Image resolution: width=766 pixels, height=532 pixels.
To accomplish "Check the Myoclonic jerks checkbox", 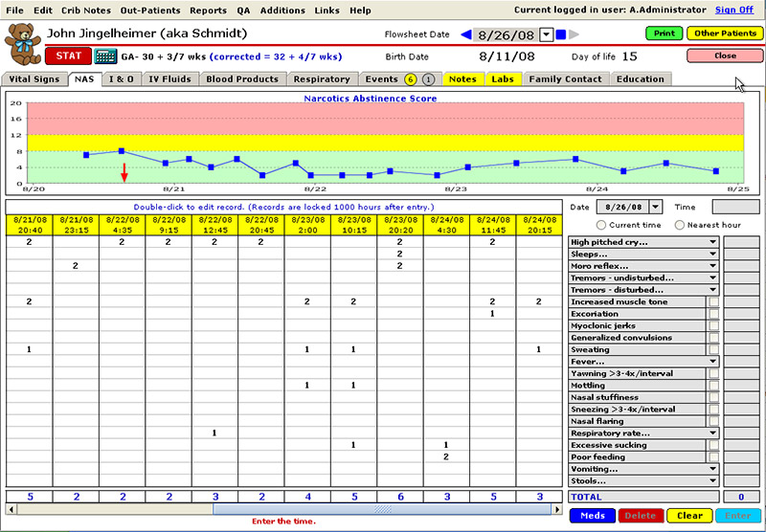I will (713, 326).
